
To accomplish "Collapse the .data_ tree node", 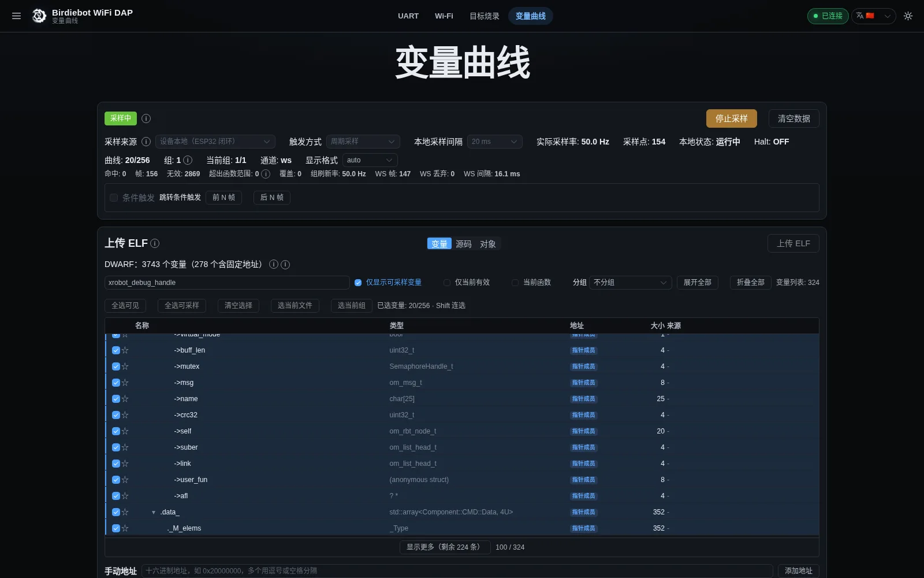I will pos(154,513).
